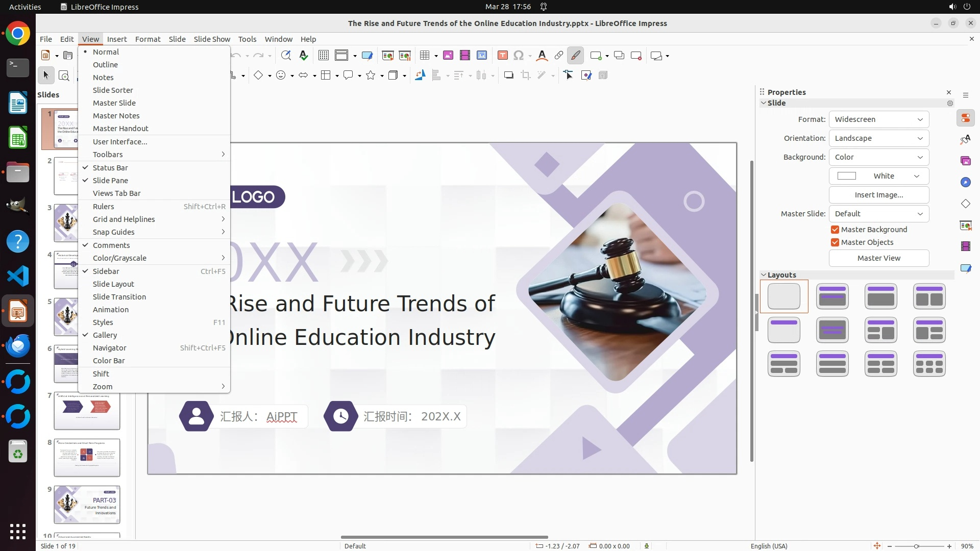
Task: Open the Slide Show menu
Action: click(x=212, y=39)
